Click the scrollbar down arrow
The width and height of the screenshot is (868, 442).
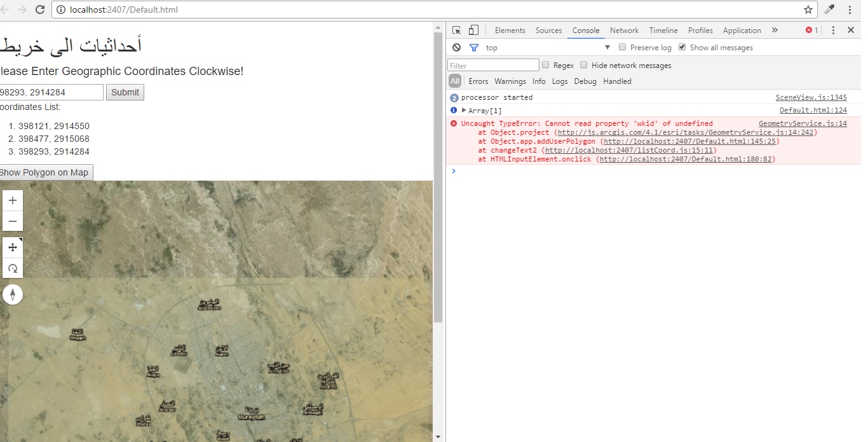(438, 437)
